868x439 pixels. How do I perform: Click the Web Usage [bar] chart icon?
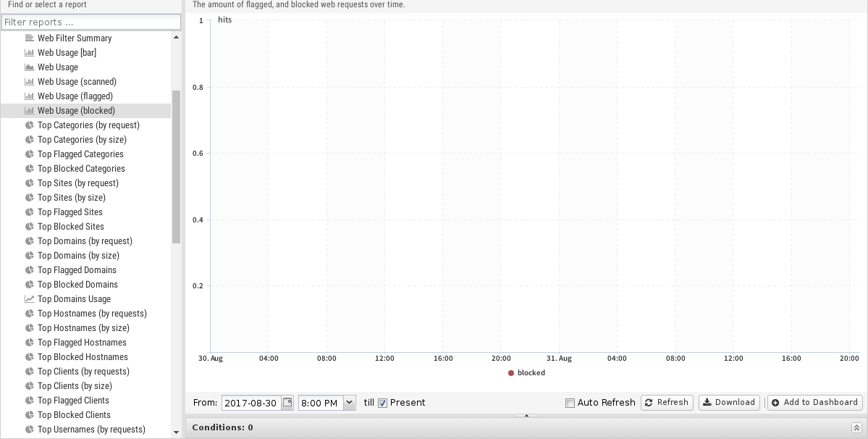[30, 53]
